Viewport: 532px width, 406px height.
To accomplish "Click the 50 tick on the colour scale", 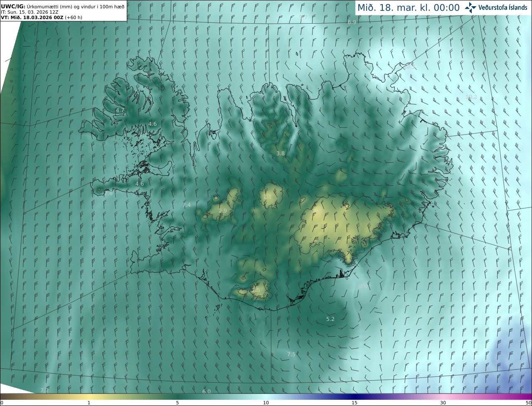I will point(528,403).
